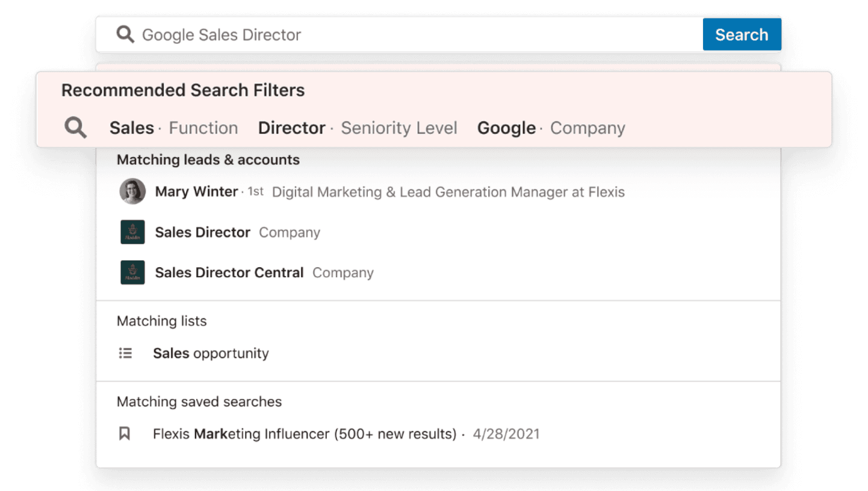Click the Sales Director company logo

point(132,232)
